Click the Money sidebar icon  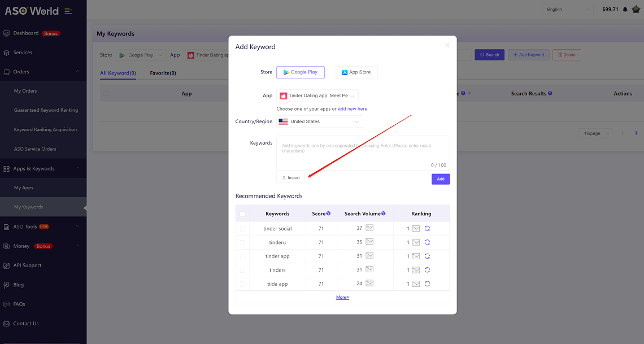pos(7,246)
